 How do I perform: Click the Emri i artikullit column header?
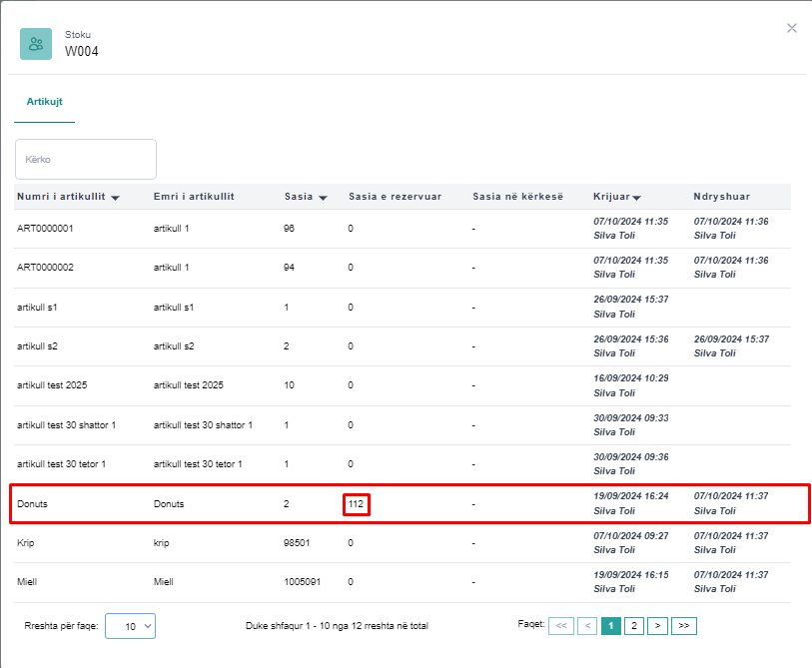pyautogui.click(x=194, y=197)
